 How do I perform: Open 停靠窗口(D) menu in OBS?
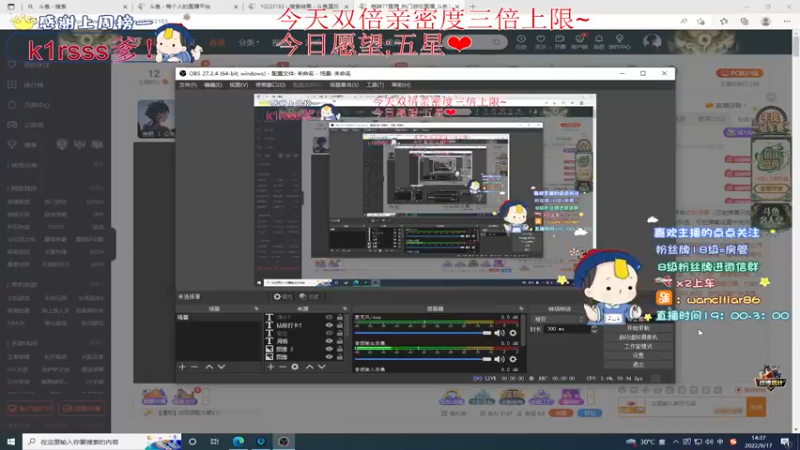[x=270, y=85]
